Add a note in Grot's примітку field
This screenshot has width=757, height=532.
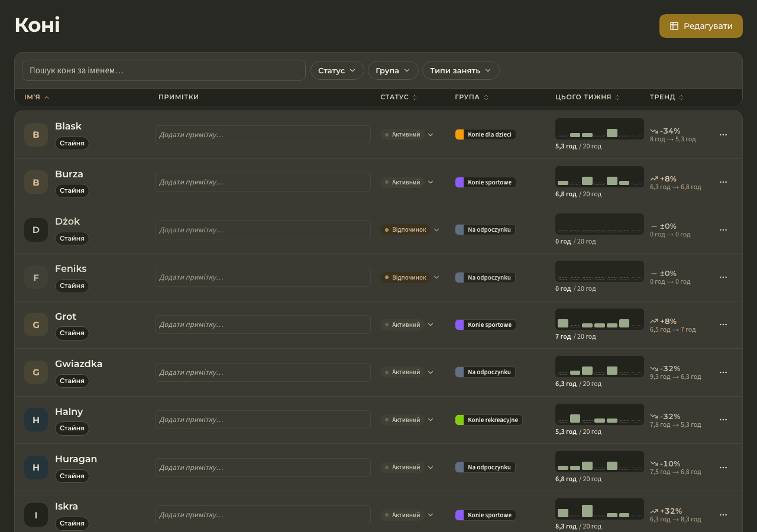pos(263,325)
